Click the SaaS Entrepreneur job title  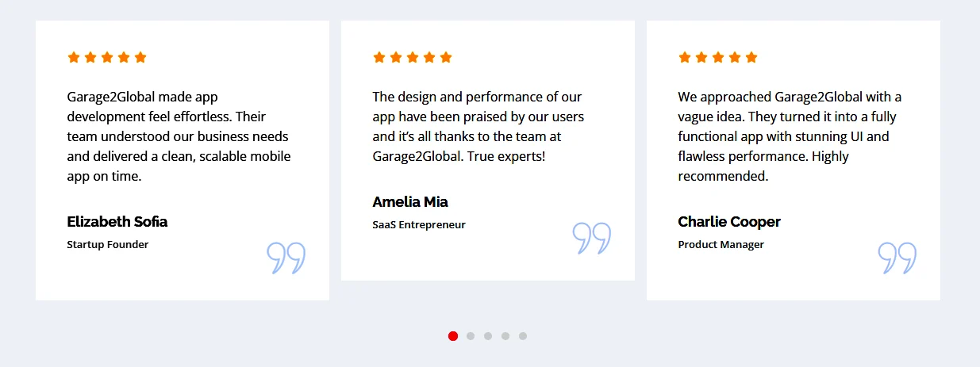pos(419,225)
